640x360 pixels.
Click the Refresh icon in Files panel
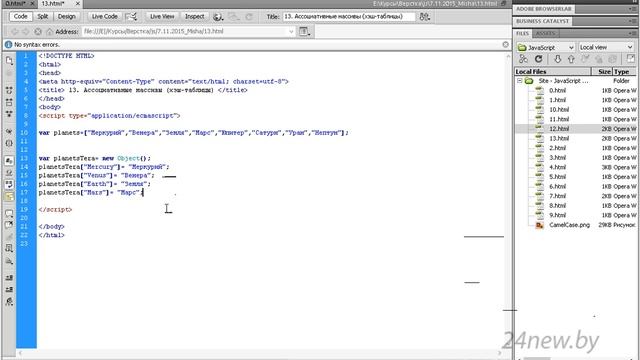pyautogui.click(x=538, y=59)
